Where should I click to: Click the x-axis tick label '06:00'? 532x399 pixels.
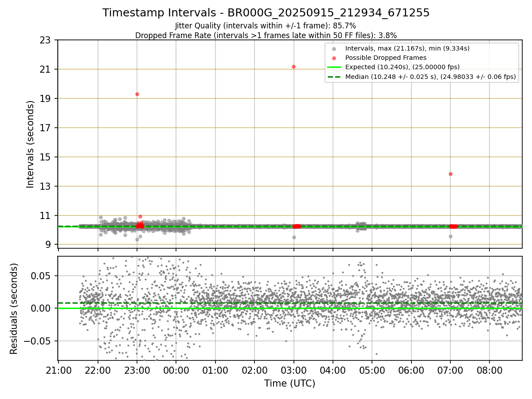click(411, 370)
